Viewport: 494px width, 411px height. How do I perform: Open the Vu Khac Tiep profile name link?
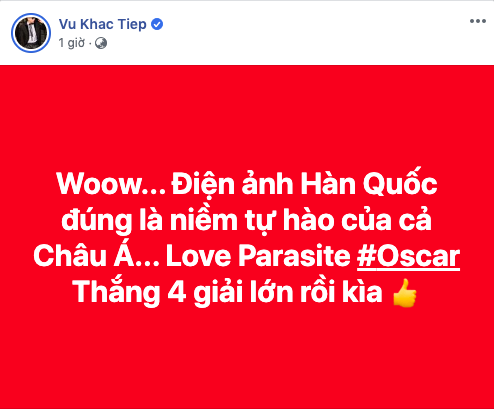coord(103,24)
